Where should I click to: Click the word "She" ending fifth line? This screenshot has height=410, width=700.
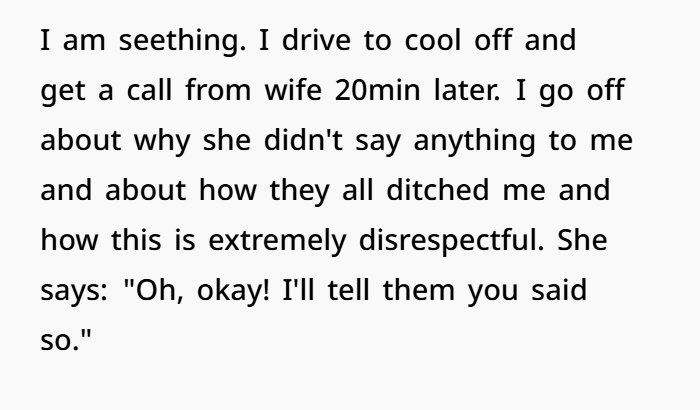[x=582, y=240]
